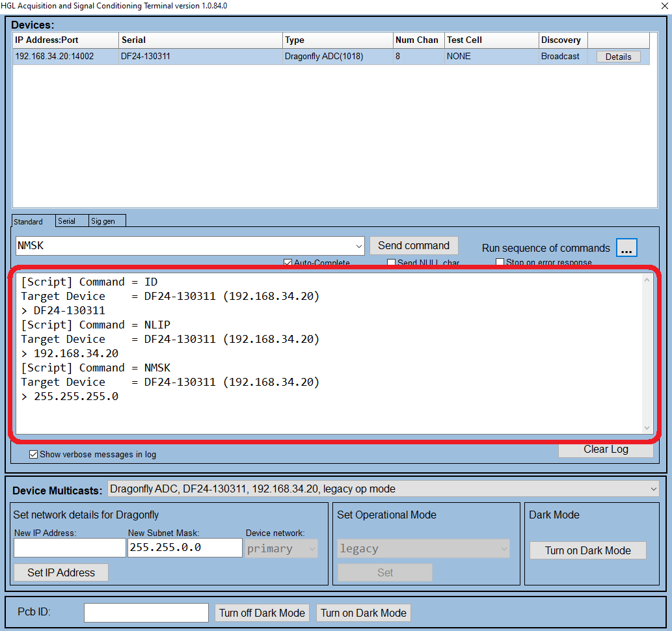
Task: Click the log scrollbar up arrow
Action: [x=647, y=280]
